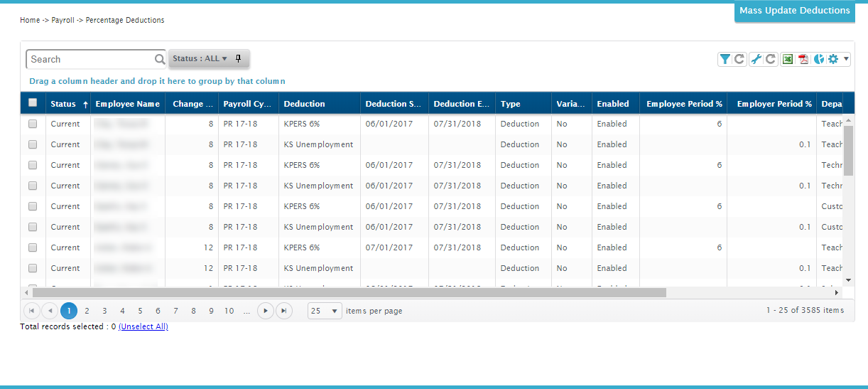Go to first page of results
Viewport: 868px width, 389px height.
tap(32, 311)
